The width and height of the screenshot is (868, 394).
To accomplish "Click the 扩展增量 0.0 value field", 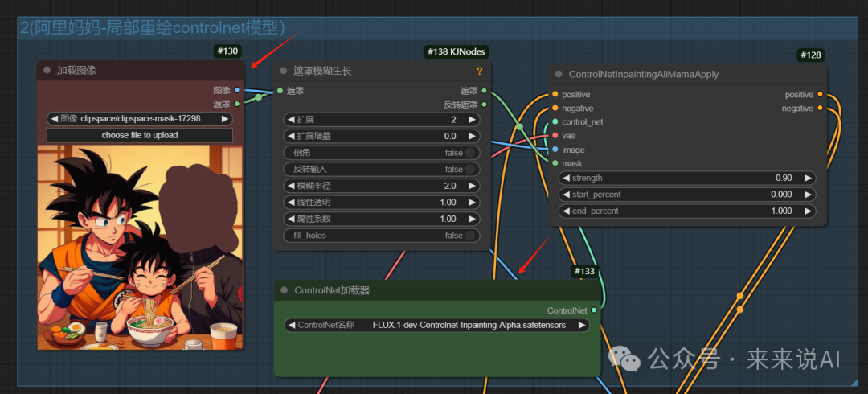I will 382,137.
